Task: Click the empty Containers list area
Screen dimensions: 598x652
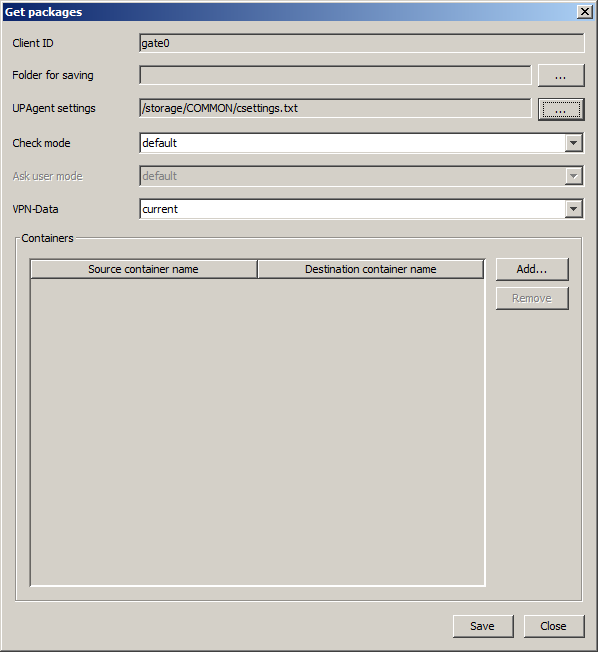Action: [x=257, y=432]
